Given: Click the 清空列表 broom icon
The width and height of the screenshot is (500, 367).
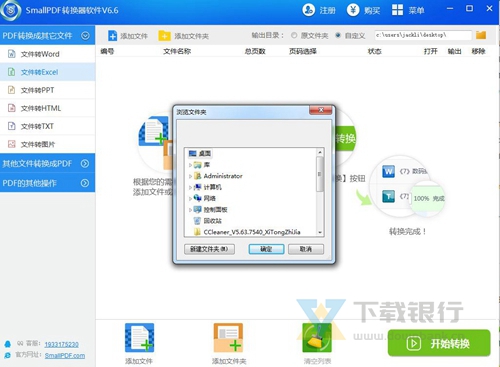Looking at the screenshot, I should pos(317,338).
